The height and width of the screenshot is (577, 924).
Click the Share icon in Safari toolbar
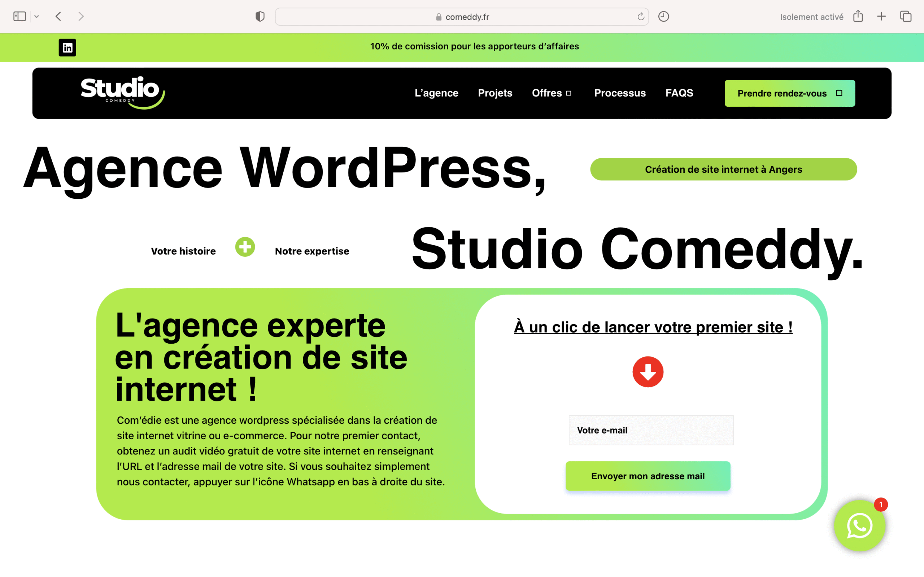pyautogui.click(x=858, y=17)
